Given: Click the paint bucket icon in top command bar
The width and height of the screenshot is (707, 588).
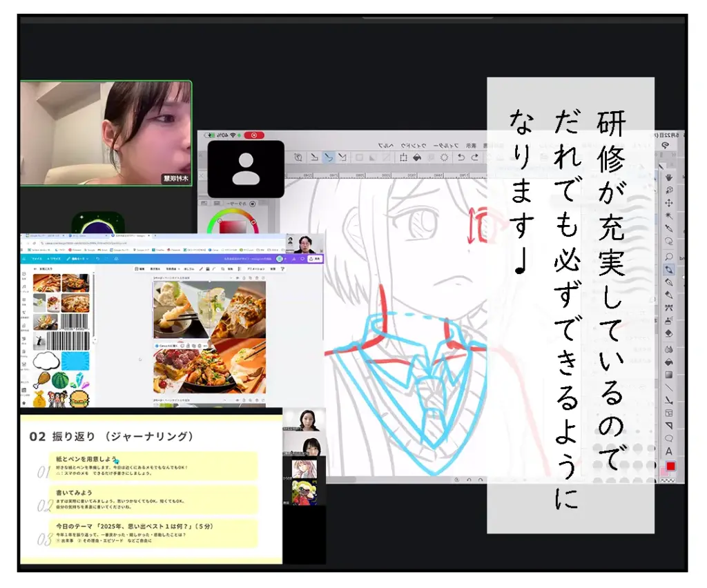Looking at the screenshot, I should point(417,157).
